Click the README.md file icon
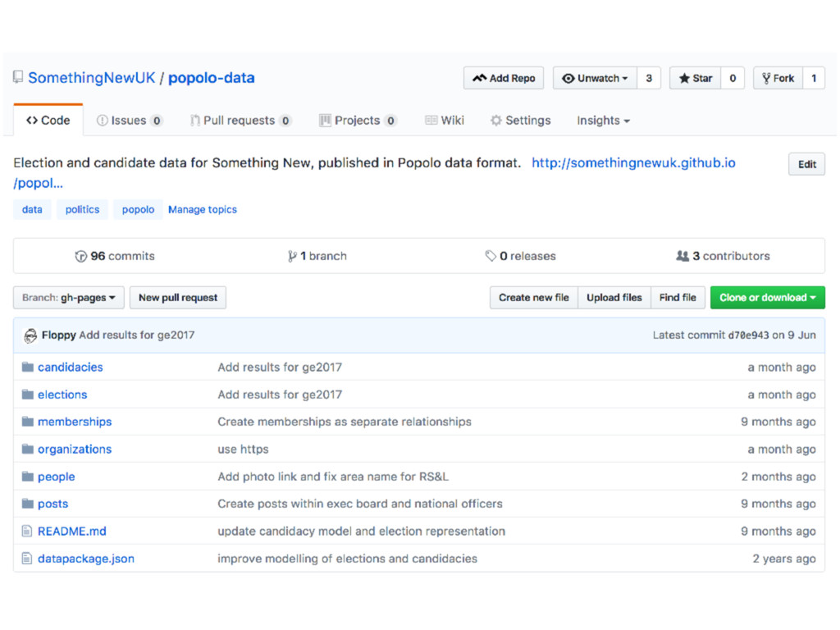The image size is (840, 630). tap(27, 531)
